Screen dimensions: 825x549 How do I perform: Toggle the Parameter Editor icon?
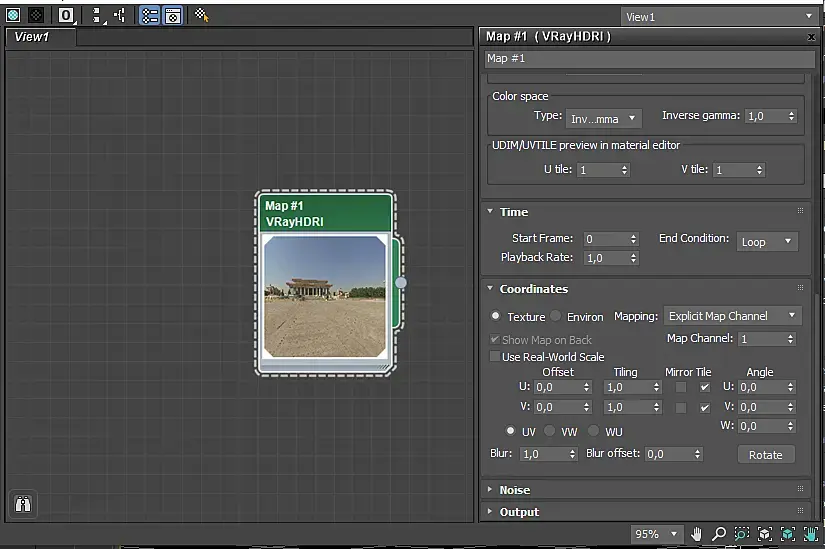(172, 16)
